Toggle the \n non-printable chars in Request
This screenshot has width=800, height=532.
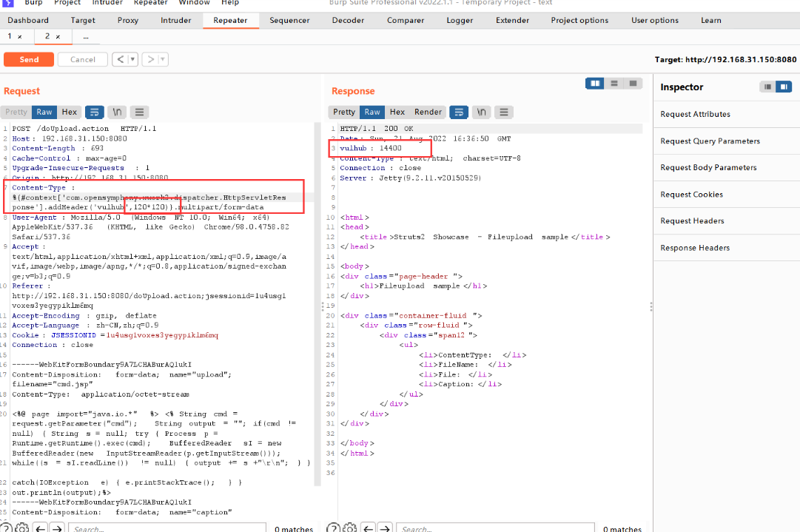point(118,112)
